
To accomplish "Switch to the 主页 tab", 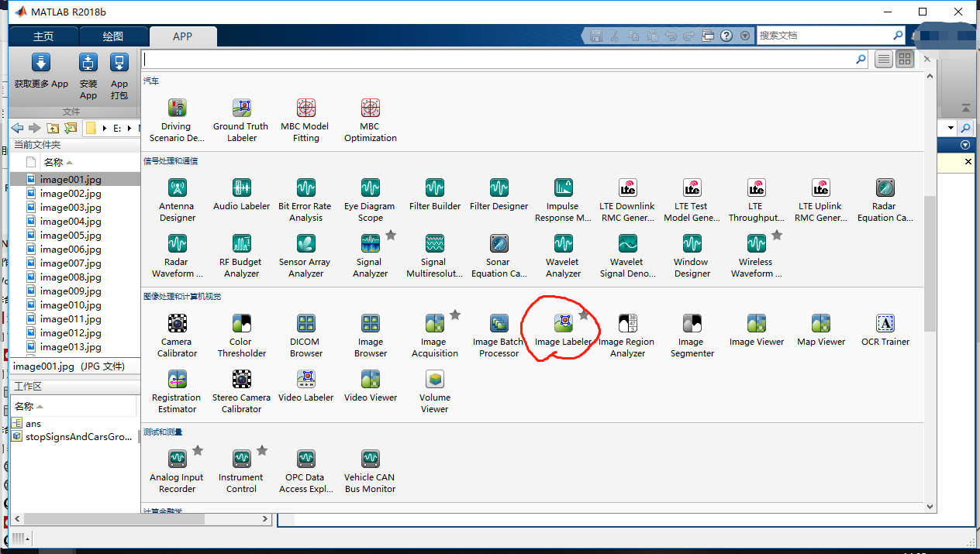I will [43, 36].
